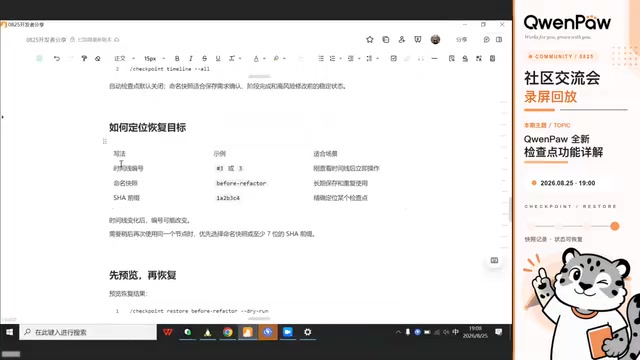Click the stamp-shaped icon near toolbar end

click(465, 59)
